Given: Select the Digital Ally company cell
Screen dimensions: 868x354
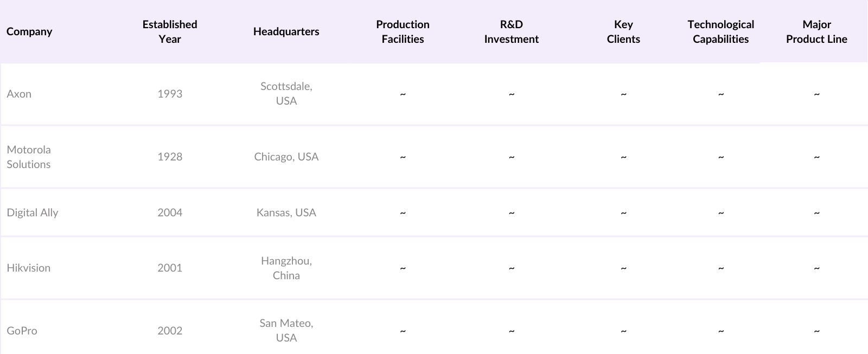Looking at the screenshot, I should coord(33,213).
